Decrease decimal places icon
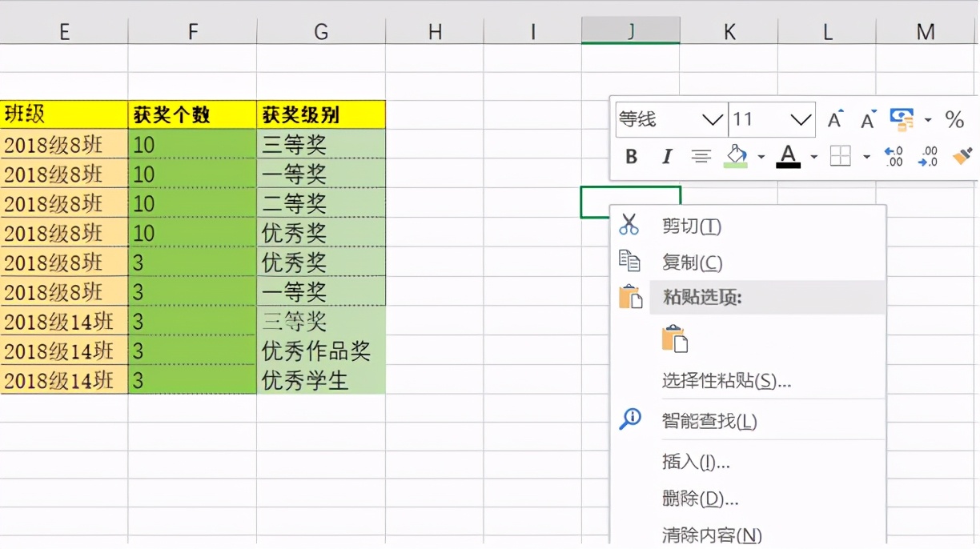Image resolution: width=980 pixels, height=549 pixels. click(x=928, y=156)
